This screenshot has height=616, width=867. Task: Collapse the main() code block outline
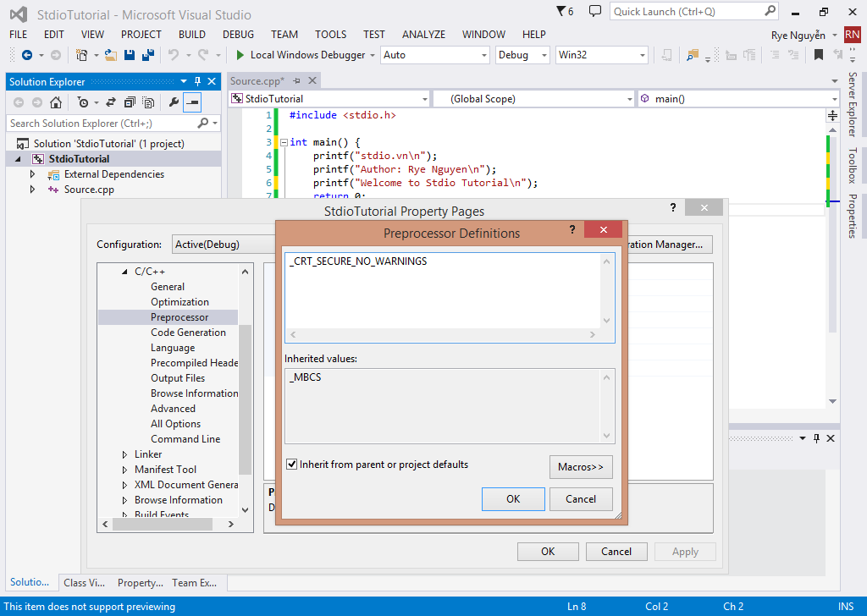(x=284, y=142)
